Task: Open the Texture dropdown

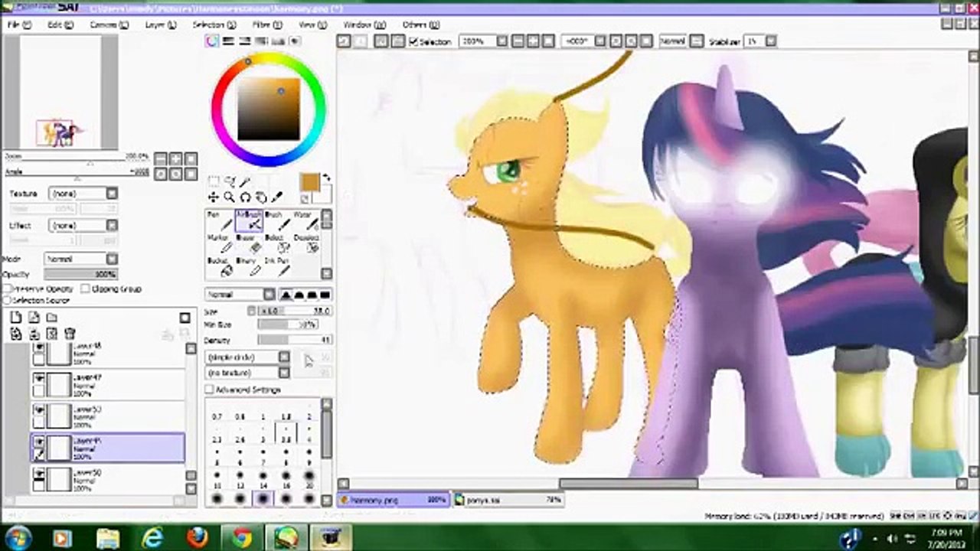Action: click(x=83, y=194)
